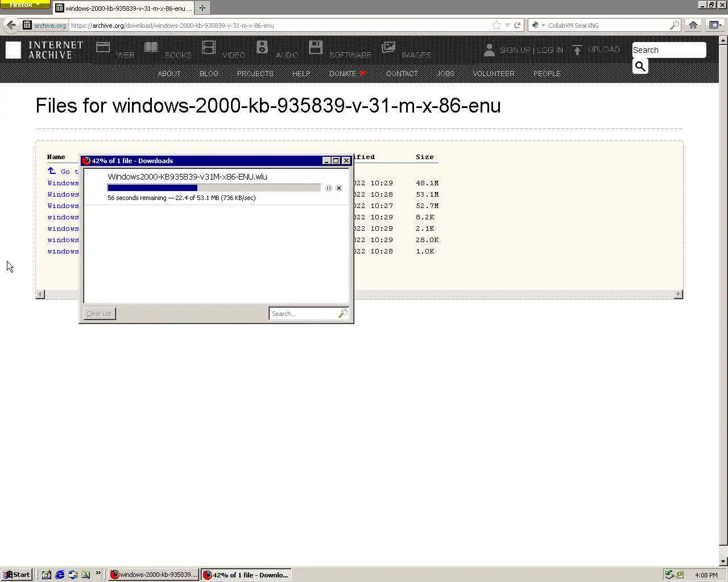Open the PEOPLE nav item
Screen dimensions: 728x582
547,74
